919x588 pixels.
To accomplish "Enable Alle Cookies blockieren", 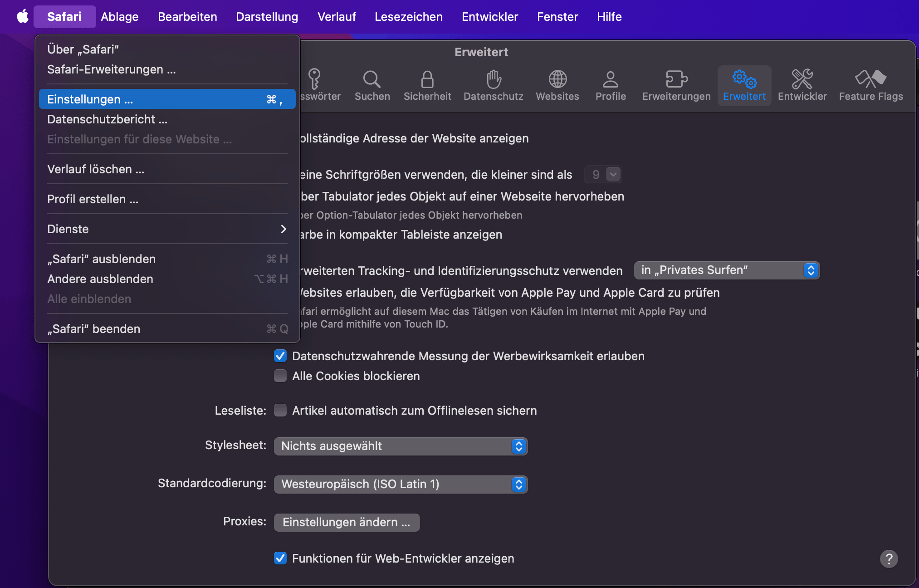I will 280,376.
